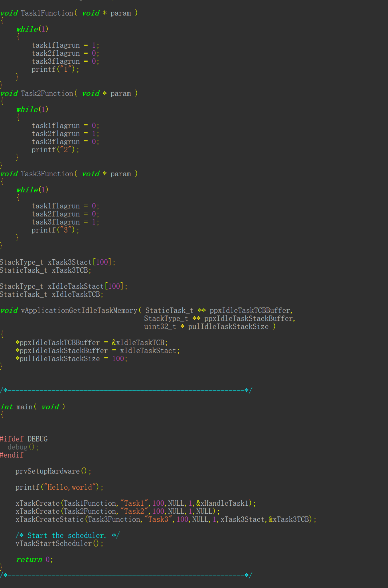Click xTaskCreate line for Task1Function
This screenshot has height=588, width=388.
(x=136, y=503)
